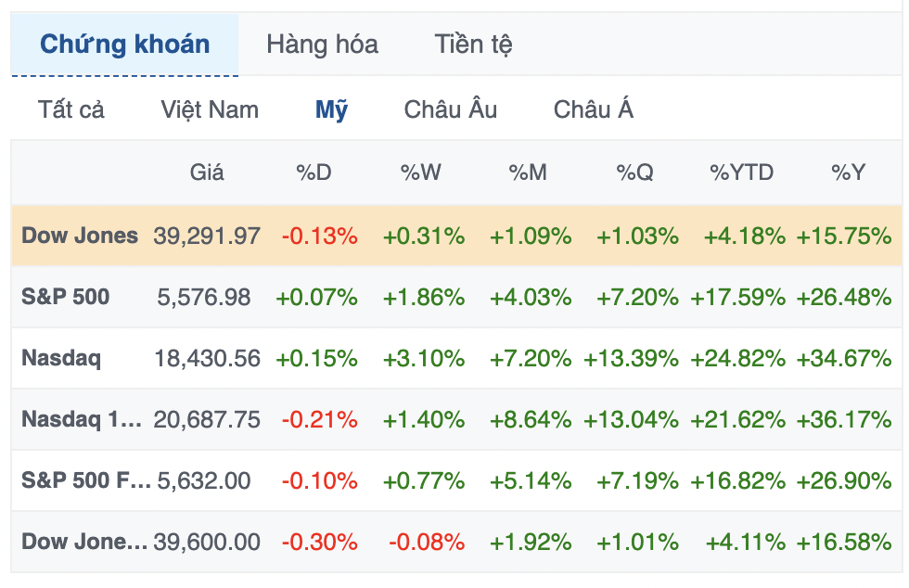909x588 pixels.
Task: Open the S&P 500 index link
Action: click(66, 297)
